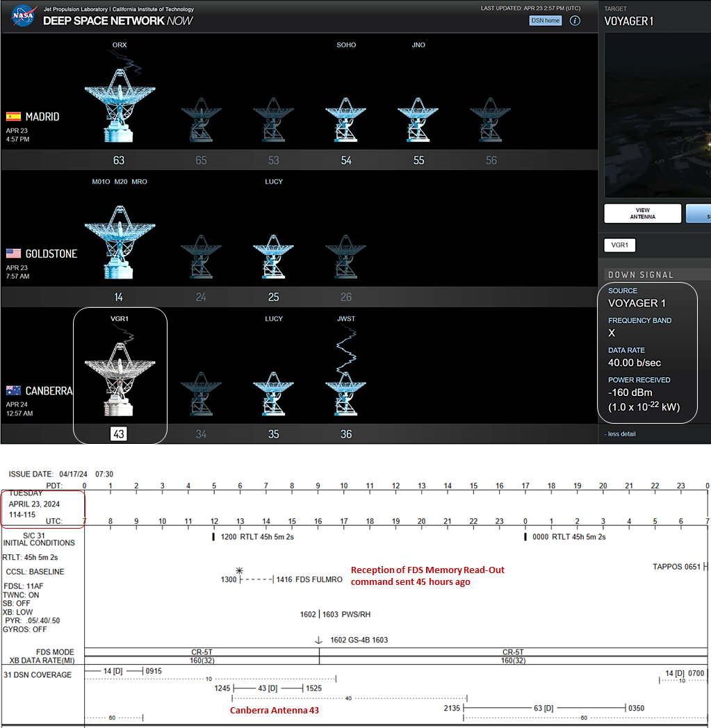Click the DSN home button
The width and height of the screenshot is (711, 728).
[545, 20]
